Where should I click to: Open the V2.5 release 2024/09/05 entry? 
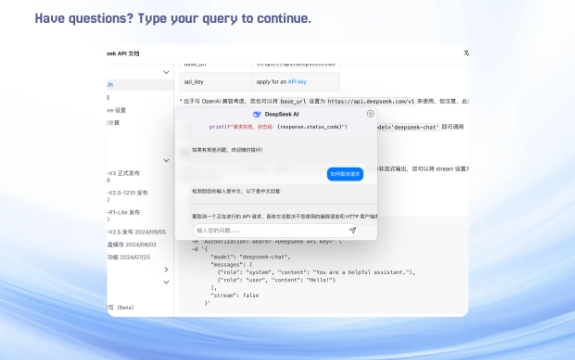coord(136,232)
